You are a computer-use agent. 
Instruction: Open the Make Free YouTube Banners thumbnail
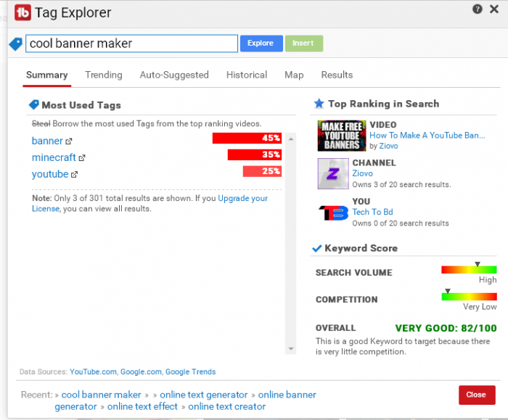[342, 136]
